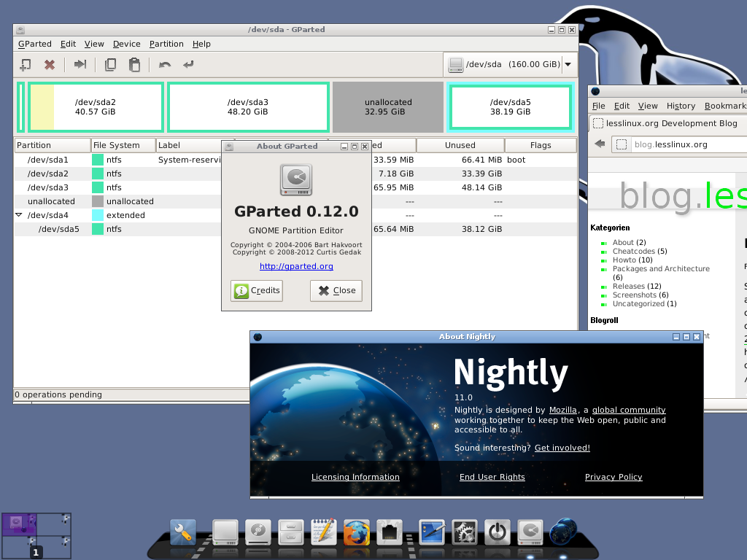The image size is (747, 560).
Task: Open the GParted menu
Action: point(35,44)
